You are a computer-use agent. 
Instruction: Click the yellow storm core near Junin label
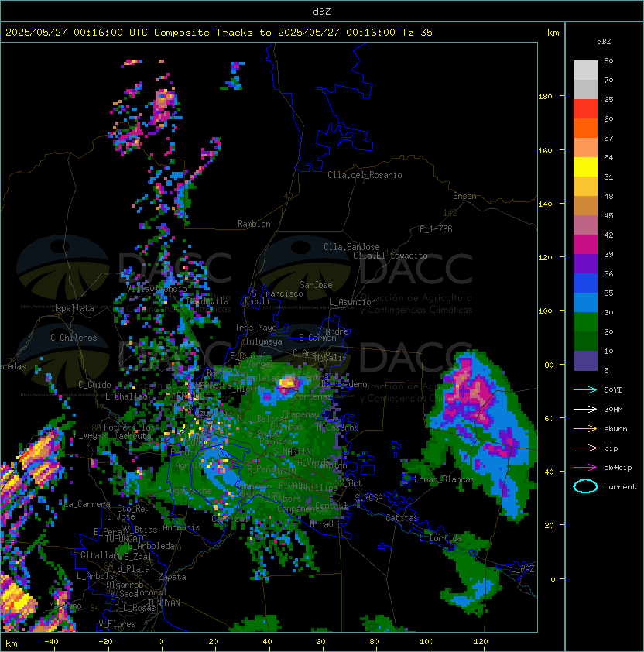pyautogui.click(x=288, y=382)
